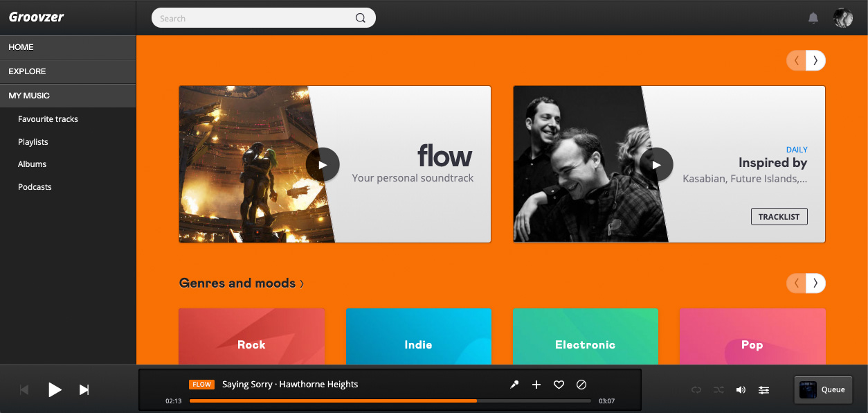Expand Genres and moods section

(x=242, y=283)
